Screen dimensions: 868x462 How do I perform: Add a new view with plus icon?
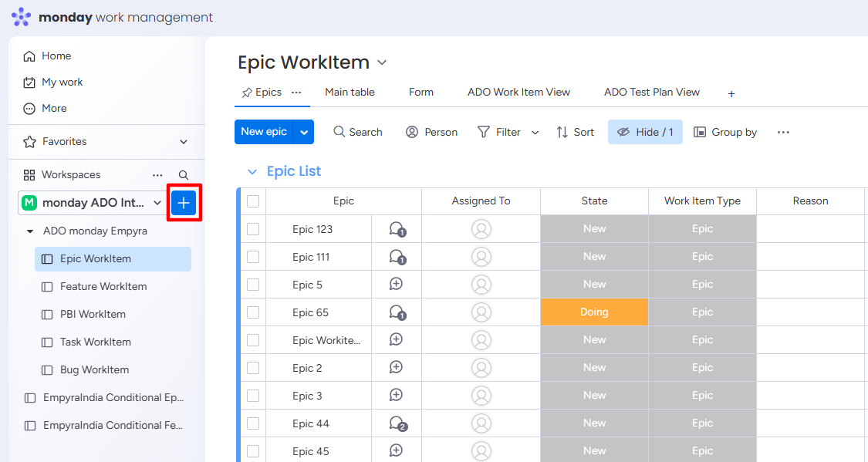coord(731,93)
